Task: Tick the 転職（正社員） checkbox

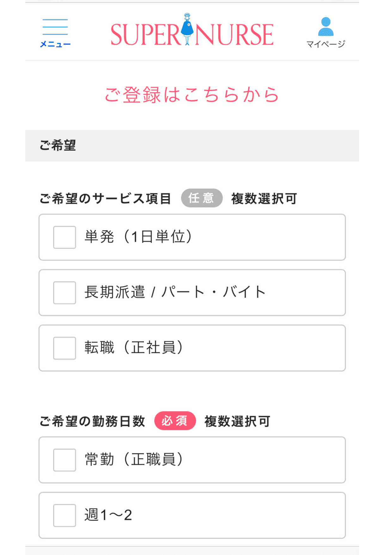Action: (x=64, y=348)
